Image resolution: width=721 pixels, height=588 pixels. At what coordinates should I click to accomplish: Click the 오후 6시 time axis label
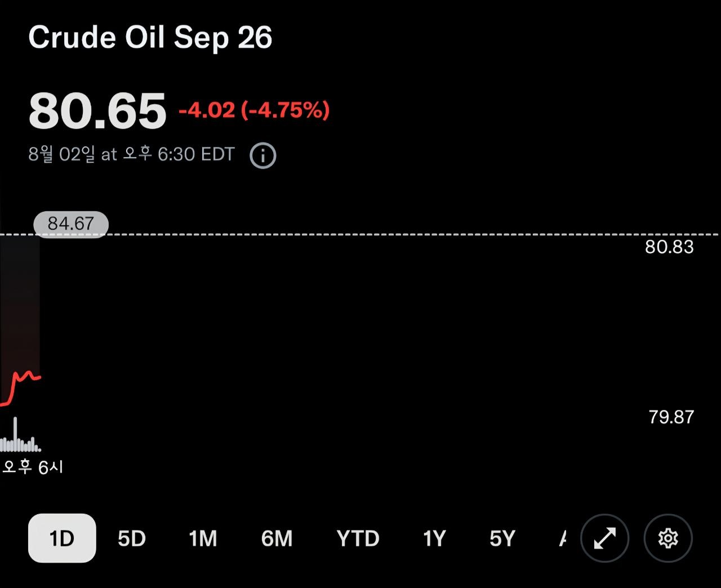click(x=33, y=467)
